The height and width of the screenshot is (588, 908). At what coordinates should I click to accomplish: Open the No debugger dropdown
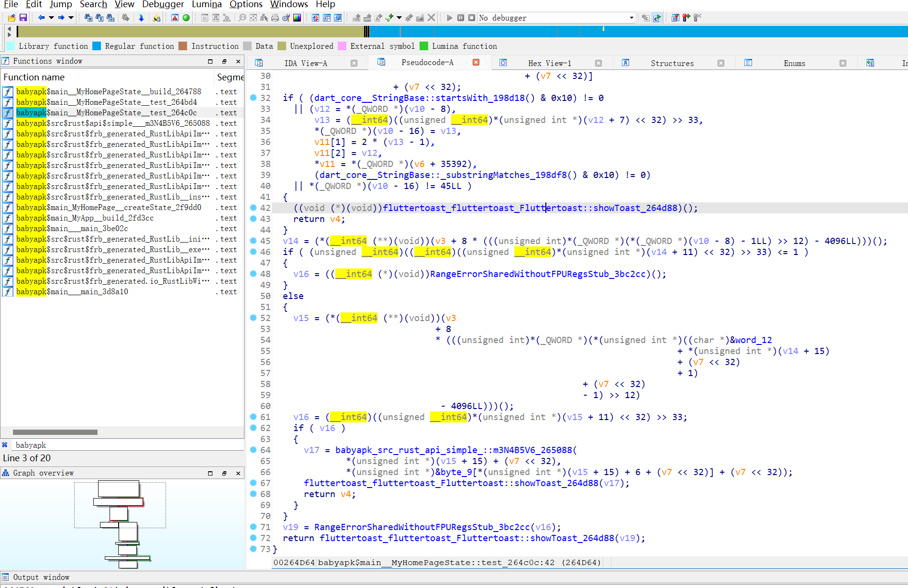tap(631, 18)
